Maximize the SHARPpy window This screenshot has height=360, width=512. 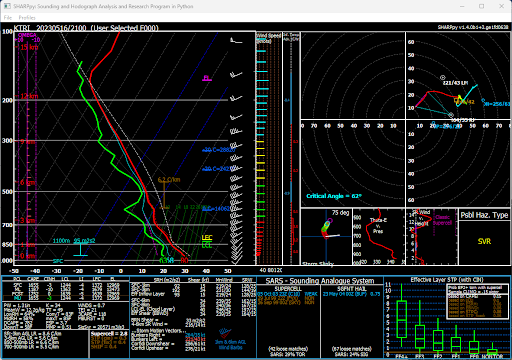click(481, 6)
